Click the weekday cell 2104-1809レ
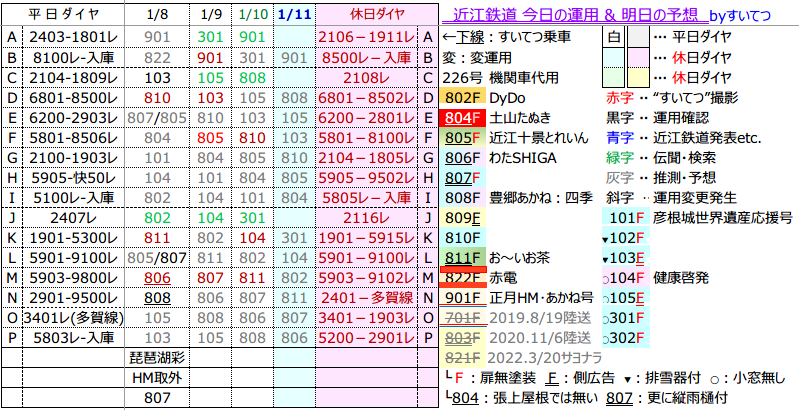 coord(74,78)
